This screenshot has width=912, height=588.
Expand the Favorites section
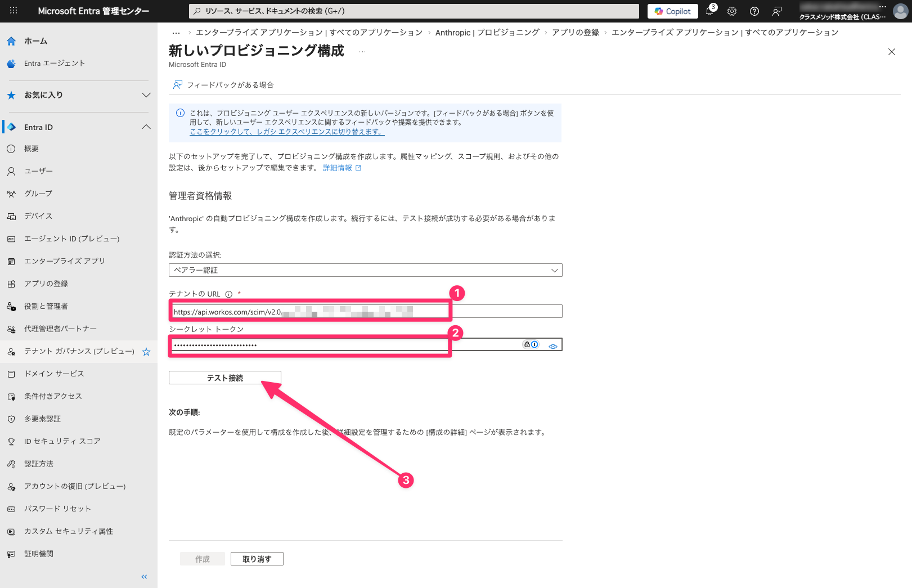(146, 95)
